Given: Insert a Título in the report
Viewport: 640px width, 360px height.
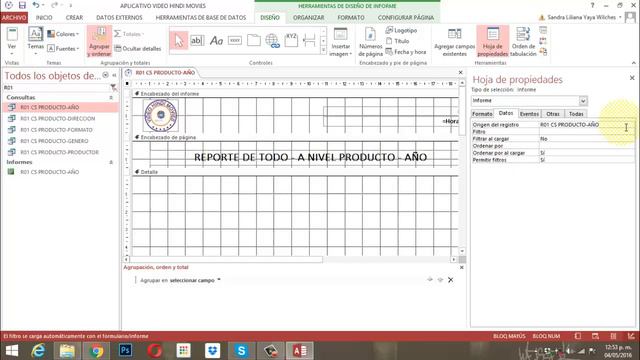Looking at the screenshot, I should (x=398, y=41).
